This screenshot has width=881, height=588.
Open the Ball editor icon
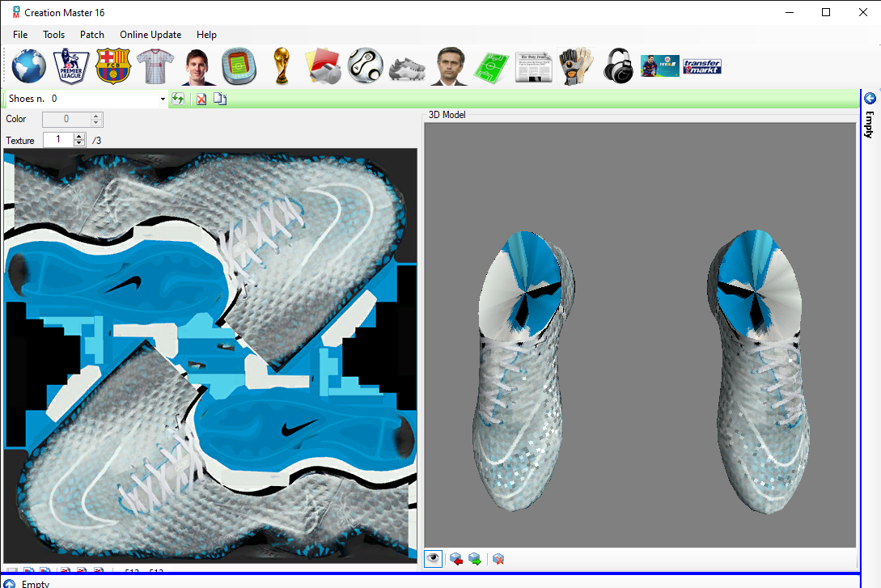click(x=365, y=66)
